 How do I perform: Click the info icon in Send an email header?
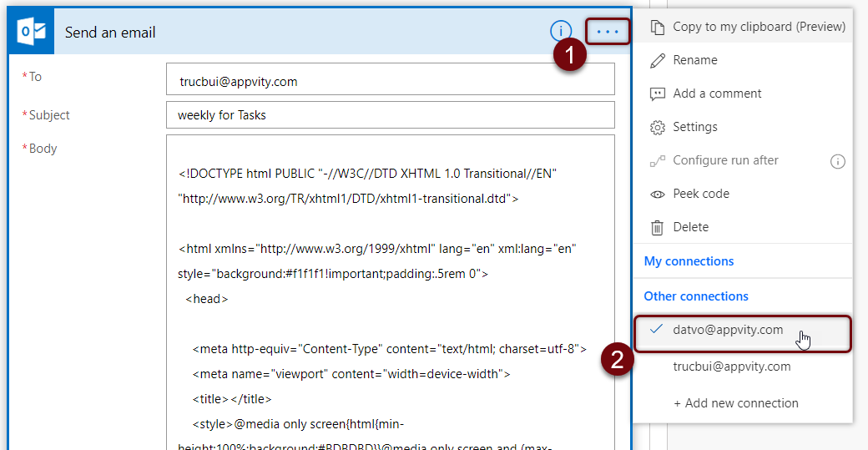coord(560,32)
